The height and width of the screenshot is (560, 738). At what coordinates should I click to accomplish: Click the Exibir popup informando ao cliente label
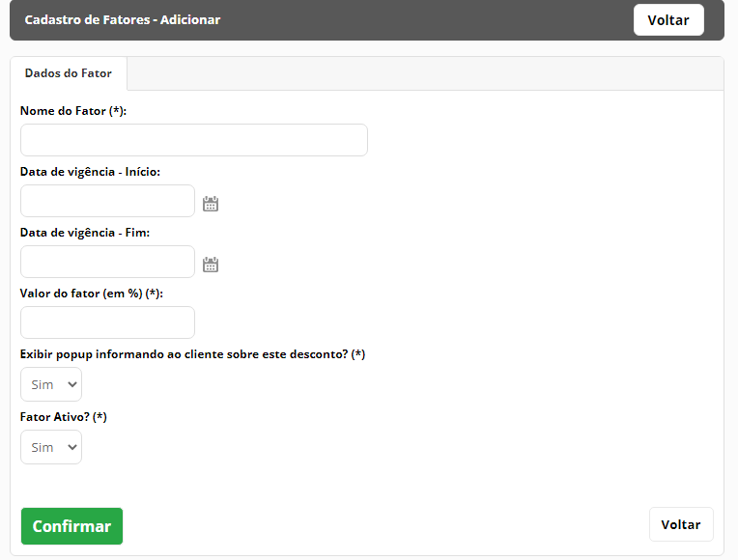pyautogui.click(x=192, y=354)
